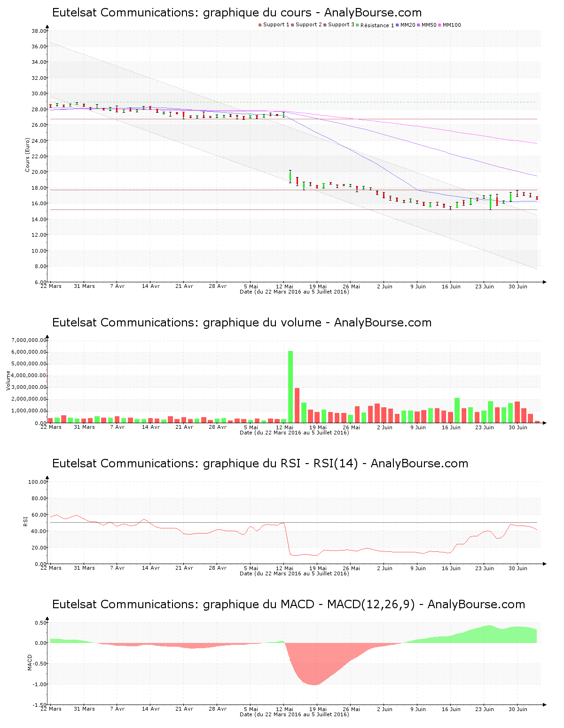The height and width of the screenshot is (728, 564).
Task: Click the 38.00 value on the price axis
Action: [x=39, y=31]
